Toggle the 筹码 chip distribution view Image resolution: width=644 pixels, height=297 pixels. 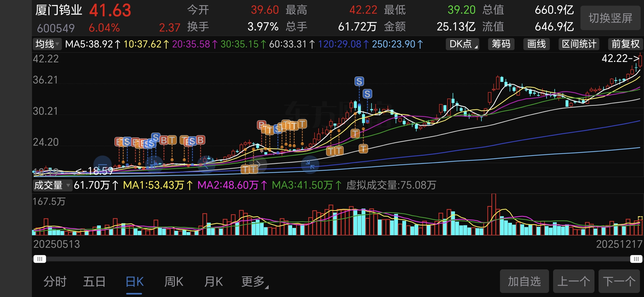pos(501,44)
